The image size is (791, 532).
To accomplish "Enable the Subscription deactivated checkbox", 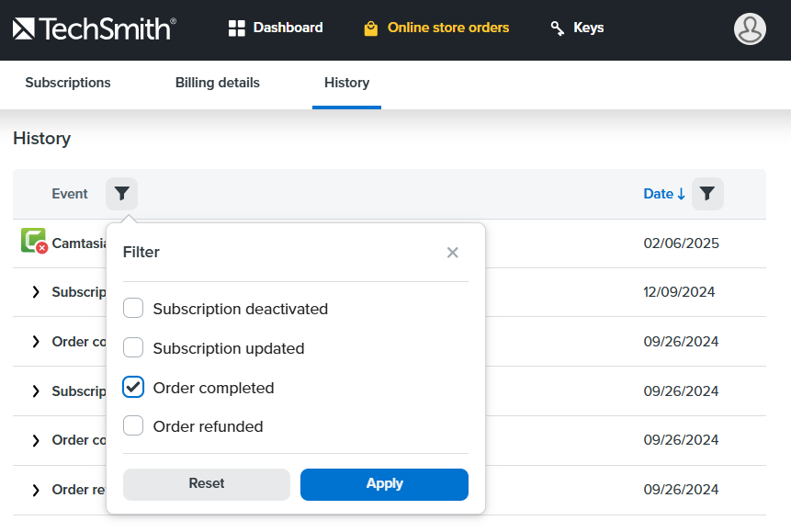I will (x=133, y=309).
